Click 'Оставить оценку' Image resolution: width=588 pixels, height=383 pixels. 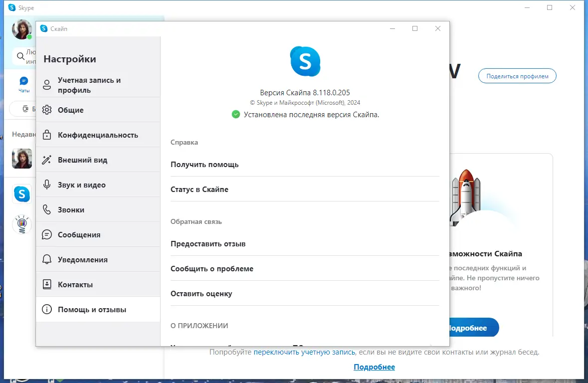pos(305,294)
